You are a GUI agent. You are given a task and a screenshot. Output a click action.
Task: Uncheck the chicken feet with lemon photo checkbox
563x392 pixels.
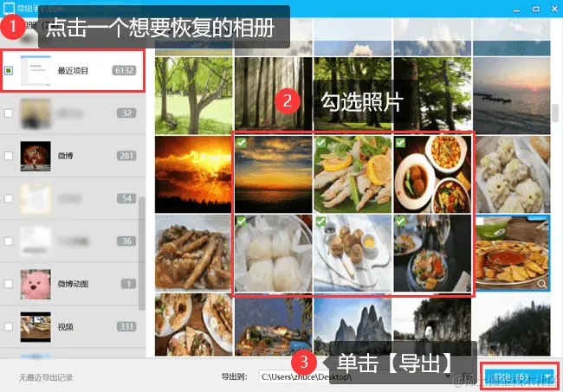point(320,143)
